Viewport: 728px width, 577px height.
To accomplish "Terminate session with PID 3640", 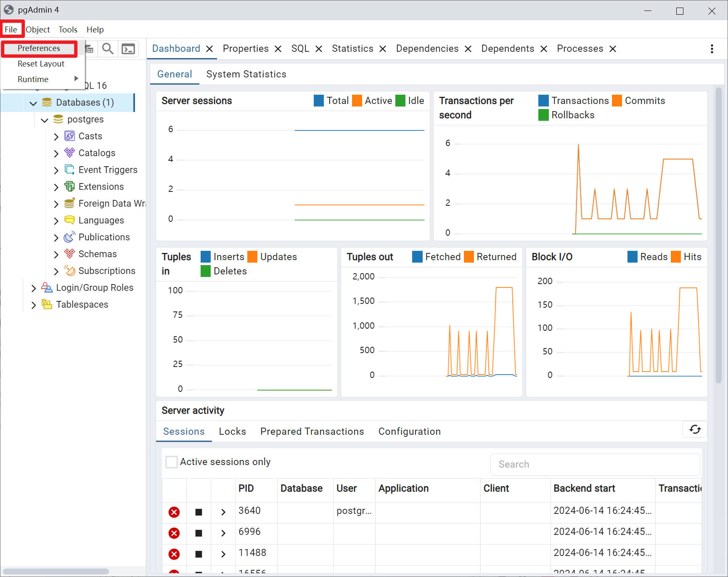I will (174, 512).
